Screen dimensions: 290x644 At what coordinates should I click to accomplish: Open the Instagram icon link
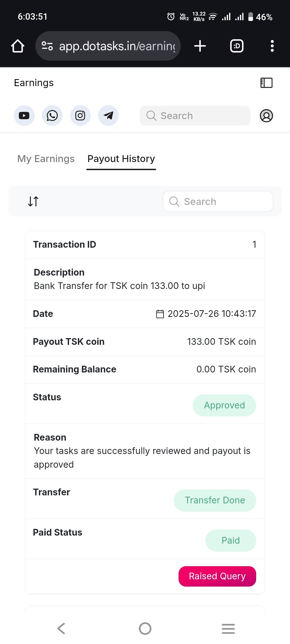(x=80, y=116)
